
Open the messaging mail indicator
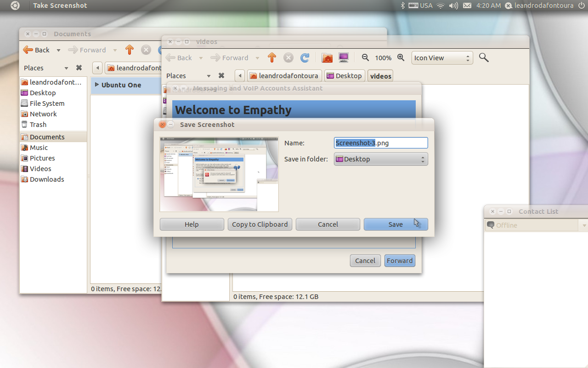pos(467,6)
